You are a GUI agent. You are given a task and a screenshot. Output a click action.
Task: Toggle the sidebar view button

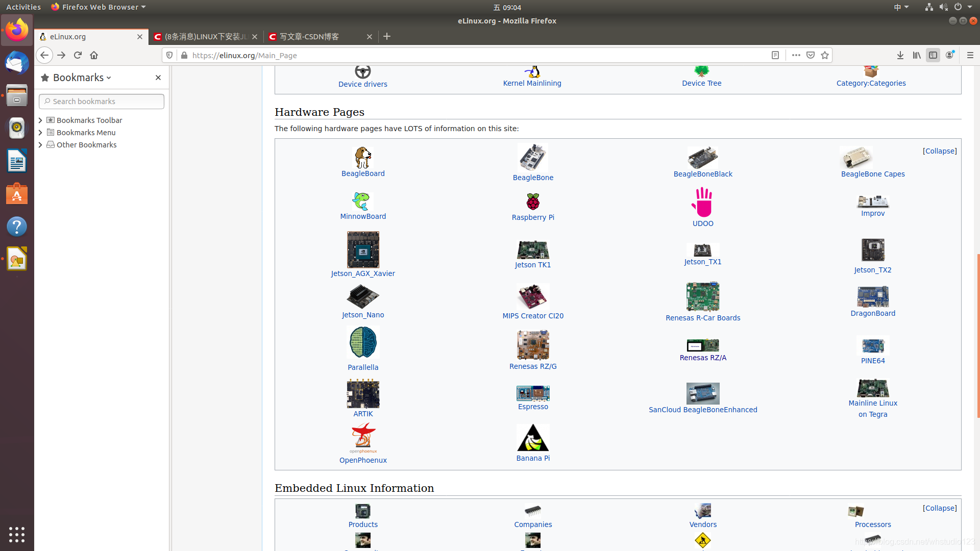933,55
